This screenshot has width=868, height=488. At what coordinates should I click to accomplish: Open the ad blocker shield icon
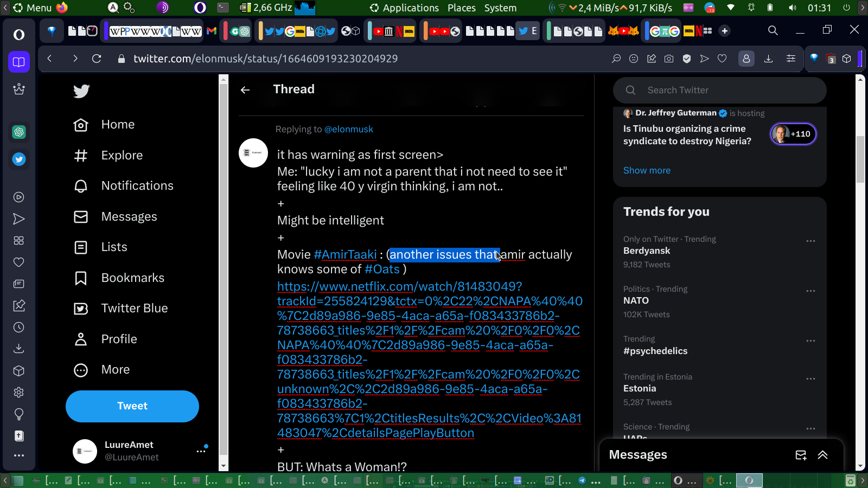(687, 59)
